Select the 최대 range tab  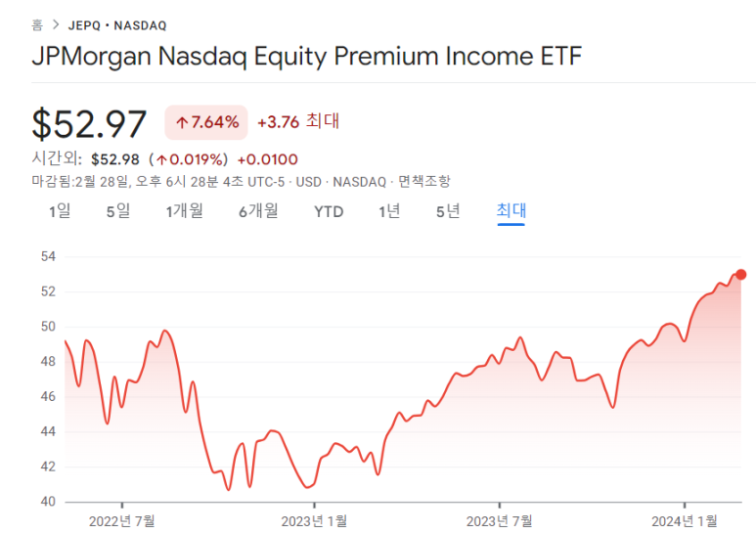511,210
